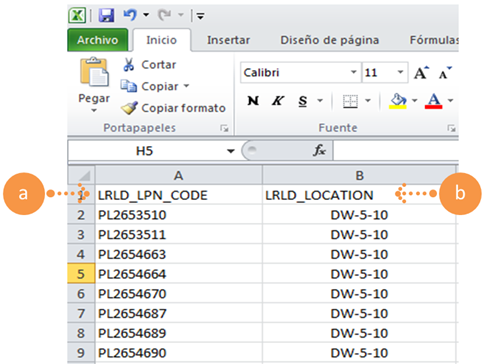Toggle bold with the N button

pos(253,100)
